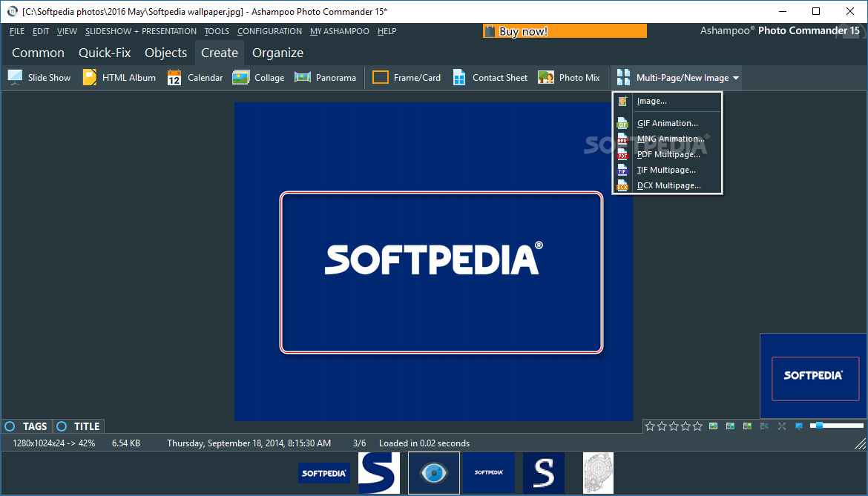Switch to the Quick-Fix tab

[x=105, y=53]
